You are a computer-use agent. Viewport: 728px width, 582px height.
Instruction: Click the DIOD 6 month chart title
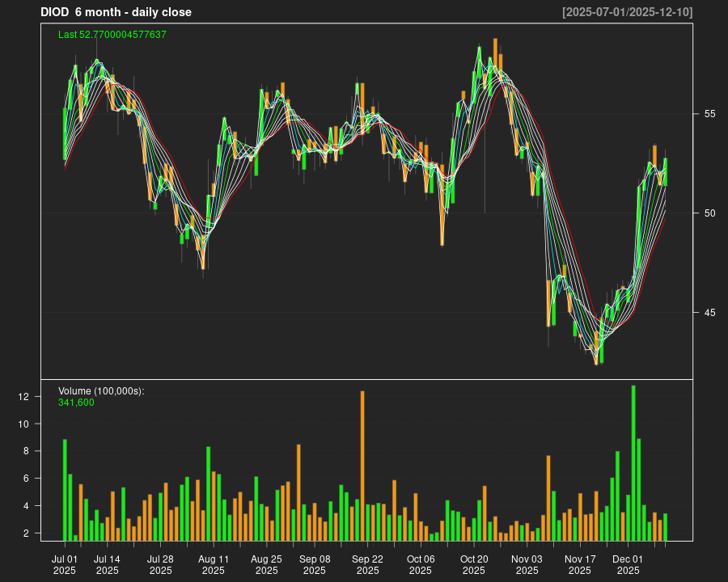pos(116,12)
